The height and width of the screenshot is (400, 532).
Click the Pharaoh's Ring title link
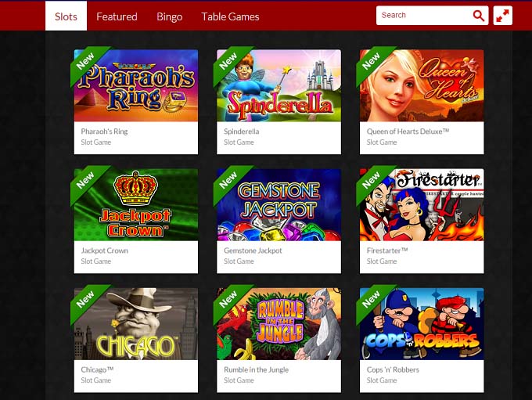(x=104, y=132)
